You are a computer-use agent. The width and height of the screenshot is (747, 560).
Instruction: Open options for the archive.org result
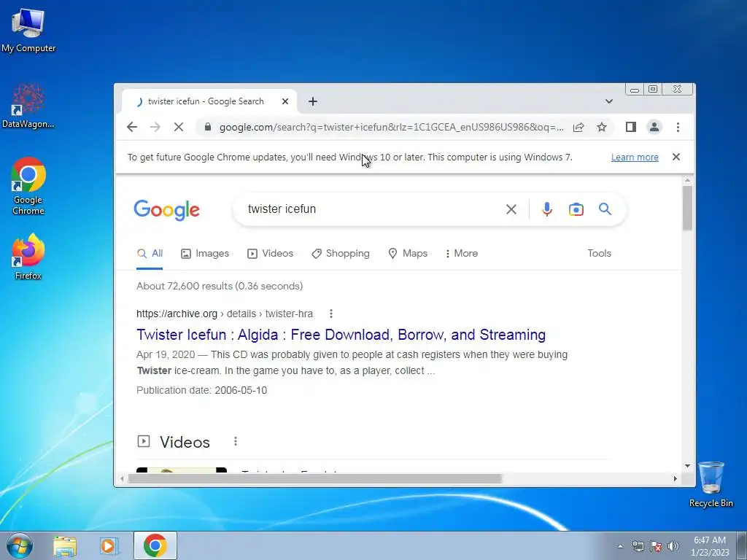click(331, 314)
